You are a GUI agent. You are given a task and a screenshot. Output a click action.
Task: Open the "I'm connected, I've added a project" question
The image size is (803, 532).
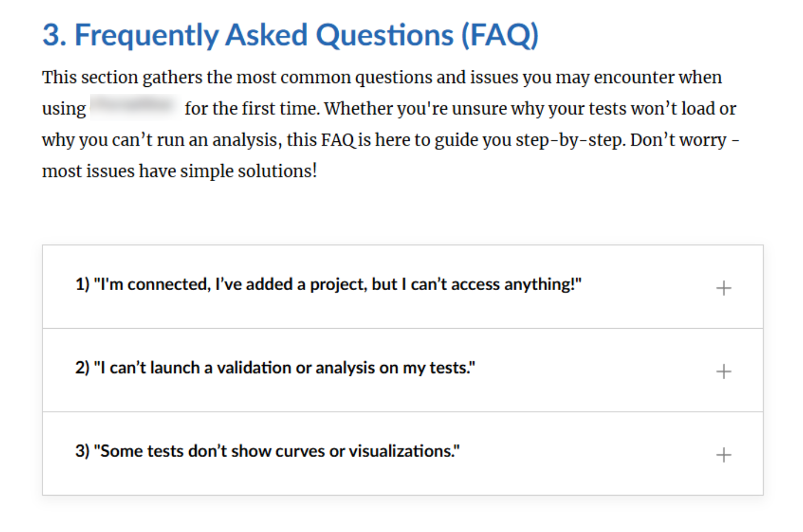(328, 284)
